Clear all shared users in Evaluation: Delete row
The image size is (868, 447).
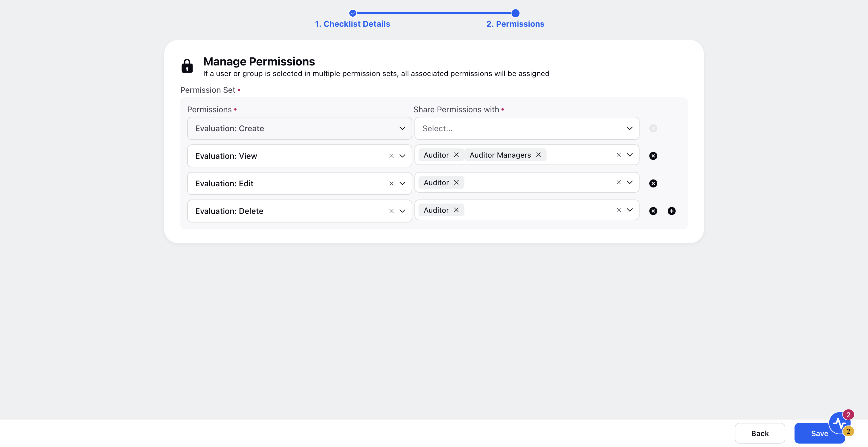(619, 210)
